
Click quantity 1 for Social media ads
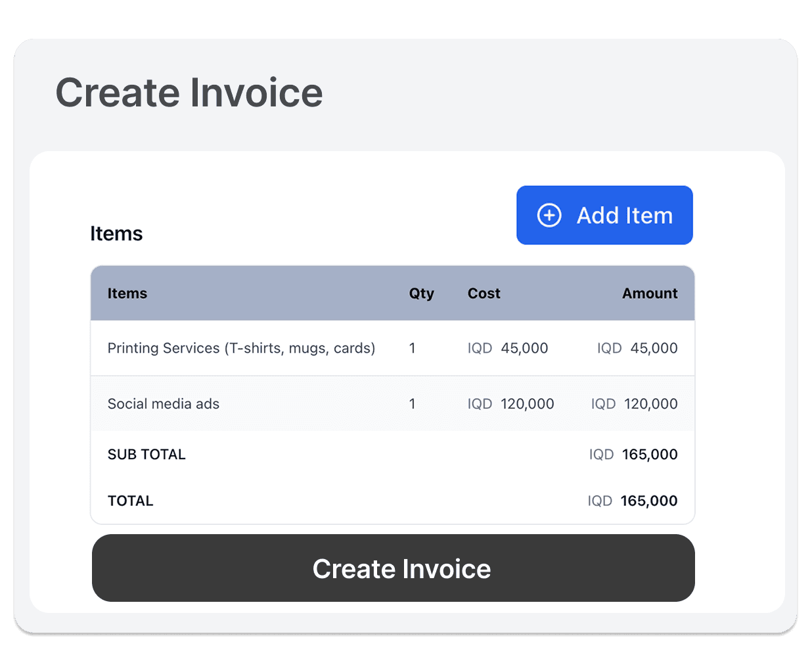click(413, 404)
